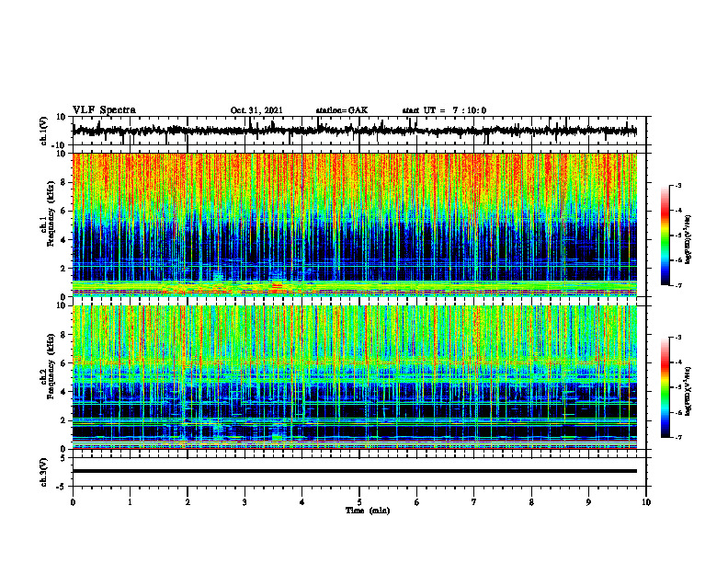728x563 pixels.
Task: Select the "Time (min)" axis title
Action: 368,511
